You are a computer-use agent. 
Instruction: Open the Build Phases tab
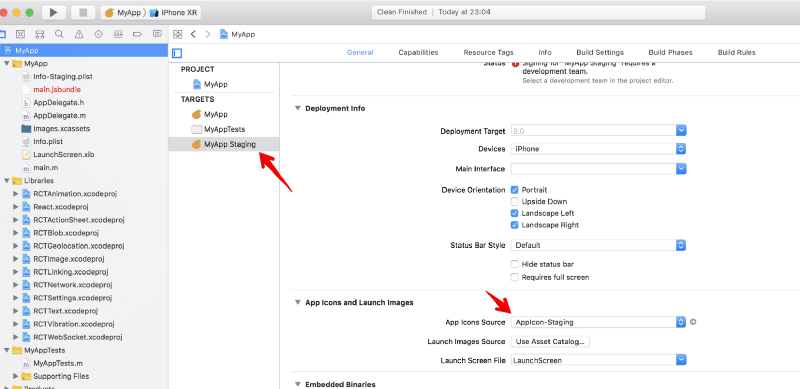(670, 52)
